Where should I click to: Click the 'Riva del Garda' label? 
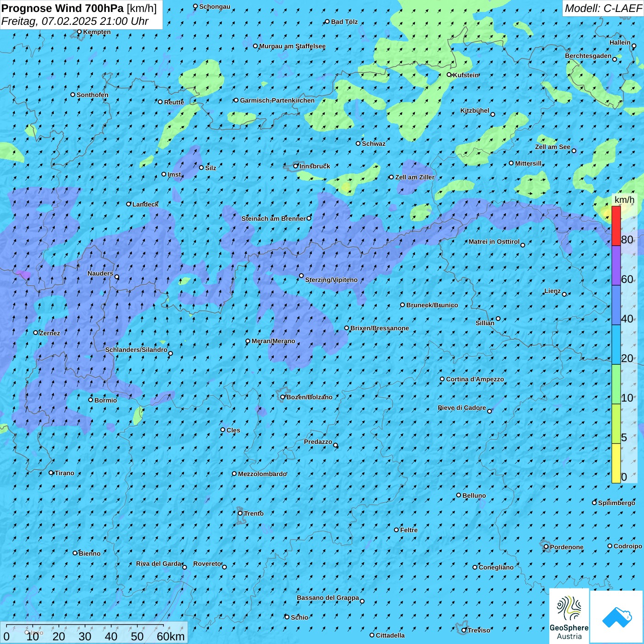point(159,563)
